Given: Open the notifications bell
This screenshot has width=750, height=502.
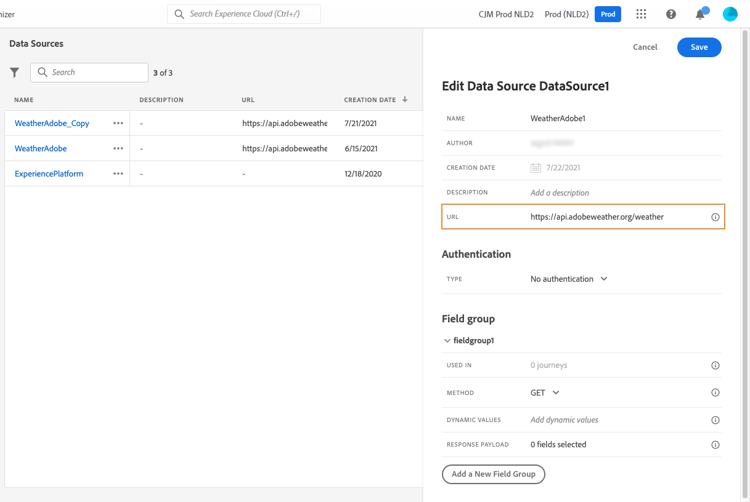Looking at the screenshot, I should click(x=700, y=14).
